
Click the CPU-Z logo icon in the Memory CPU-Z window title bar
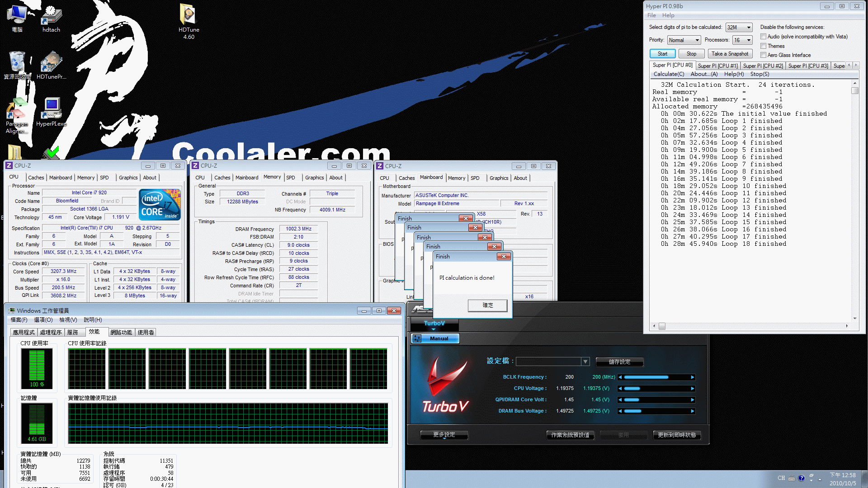[x=195, y=166]
